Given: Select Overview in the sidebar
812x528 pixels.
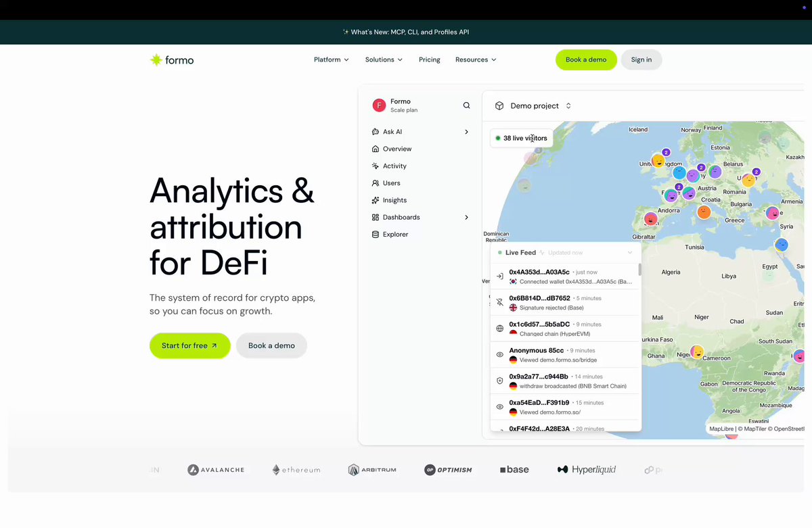Looking at the screenshot, I should 397,149.
